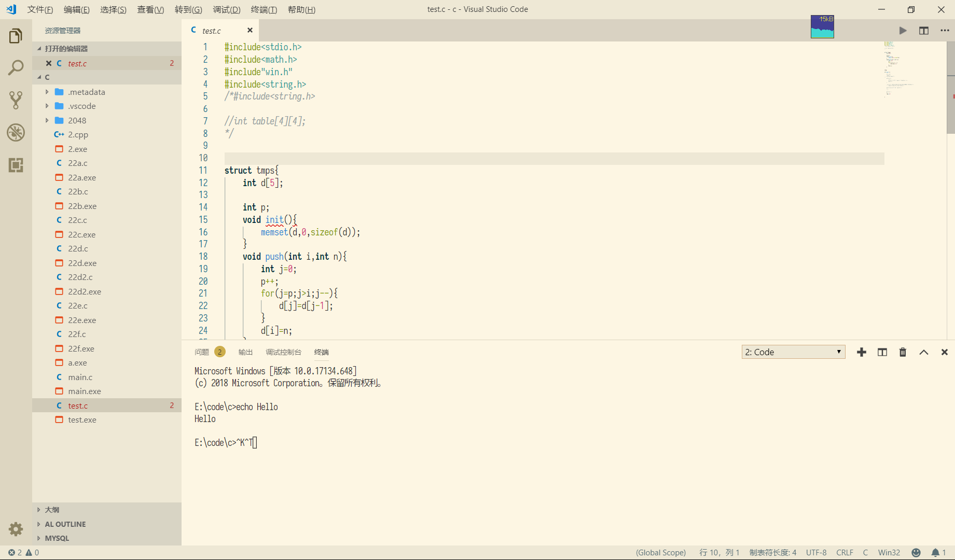Open the Extensions view

coord(16,165)
